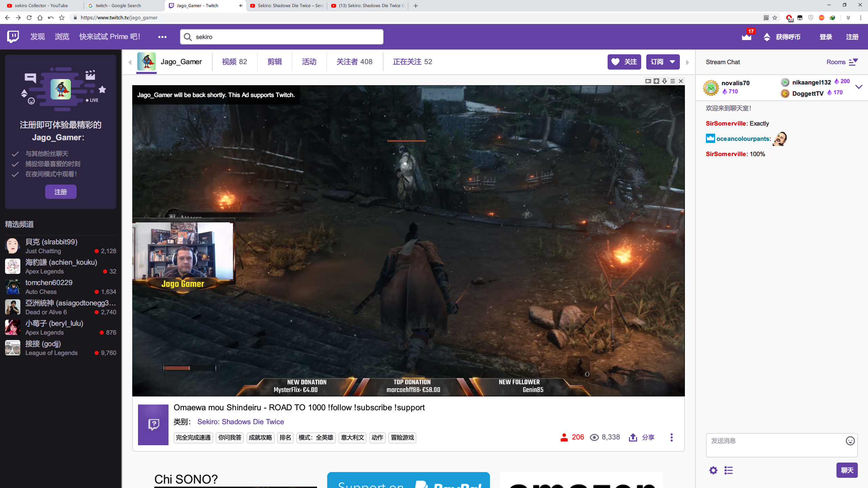Viewport: 868px width, 488px height.
Task: Click the search magnifier icon
Action: coord(188,37)
